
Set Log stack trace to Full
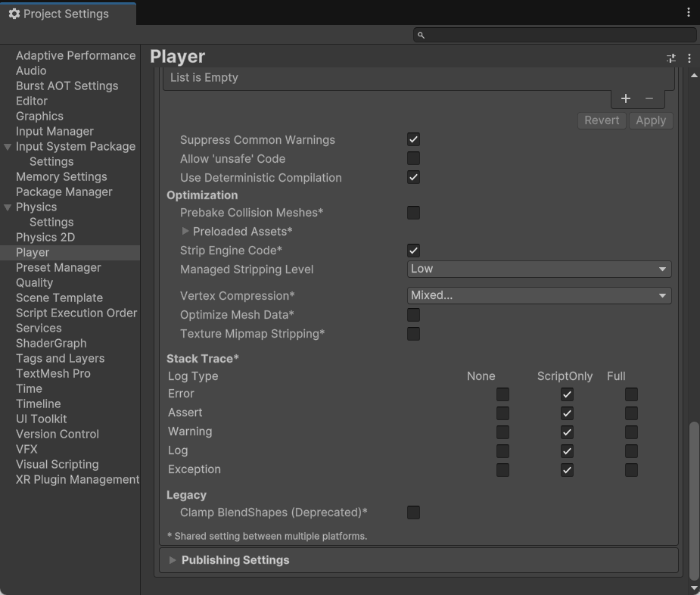point(631,451)
